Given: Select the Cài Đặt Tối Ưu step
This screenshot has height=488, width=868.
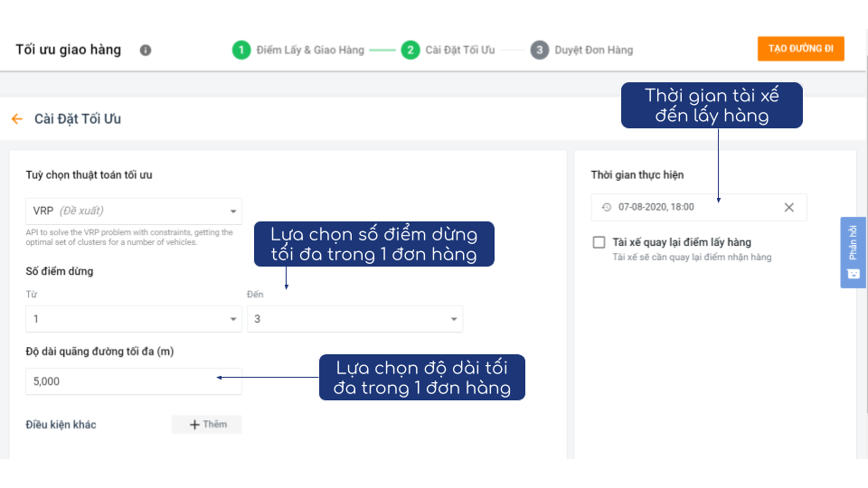Looking at the screenshot, I should (x=460, y=50).
